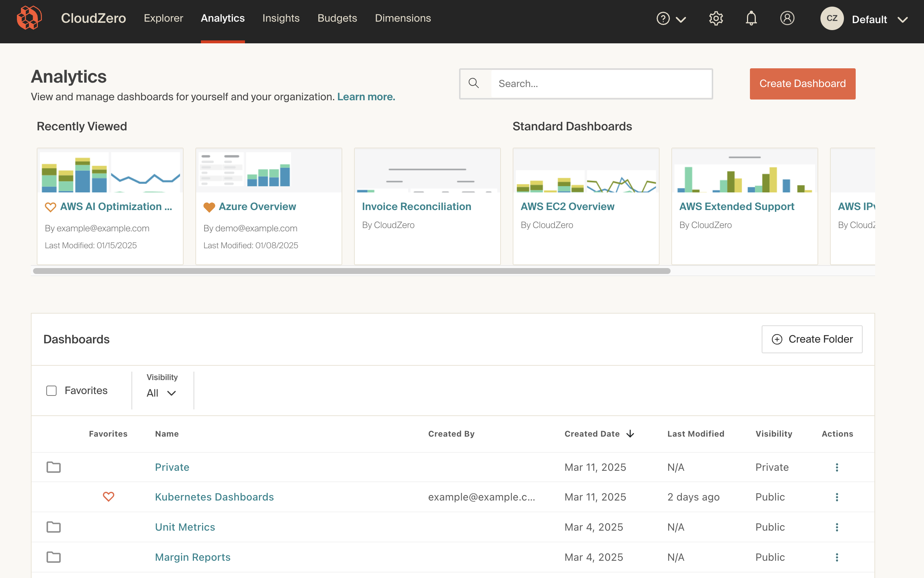924x578 pixels.
Task: Click the Unit Metrics folder icon
Action: tap(54, 527)
